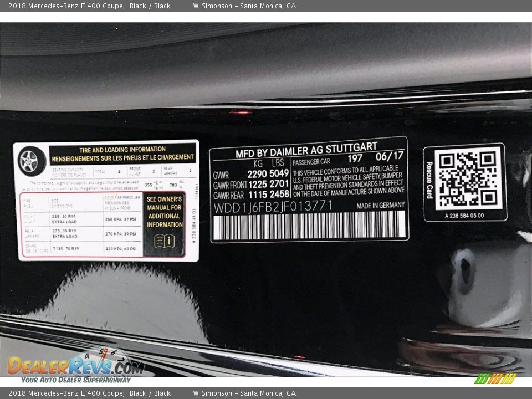Click GAWR REAR value 1115 2458
The height and width of the screenshot is (399, 532).
[x=269, y=195]
